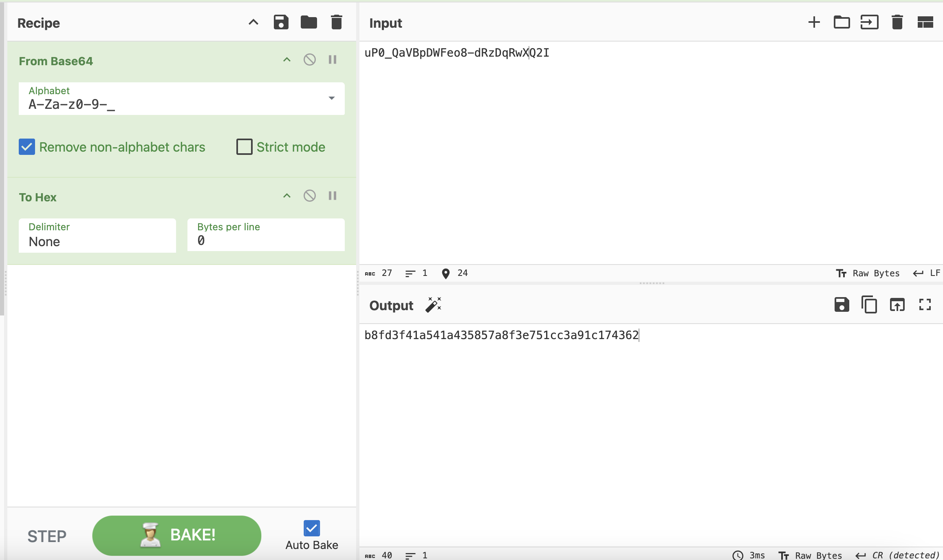Add a new input tab
Screen dimensions: 943x560
pyautogui.click(x=814, y=22)
